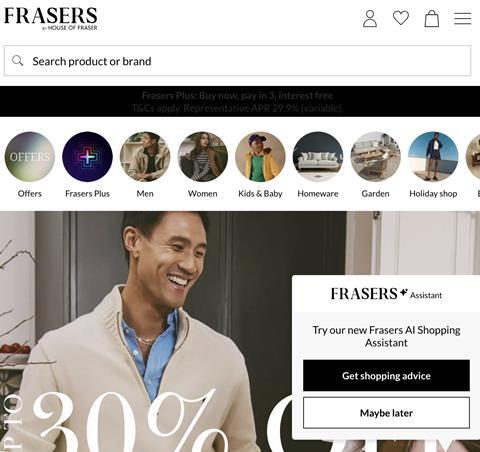Open the Garden category
Screen dimensions: 480x452
[376, 157]
